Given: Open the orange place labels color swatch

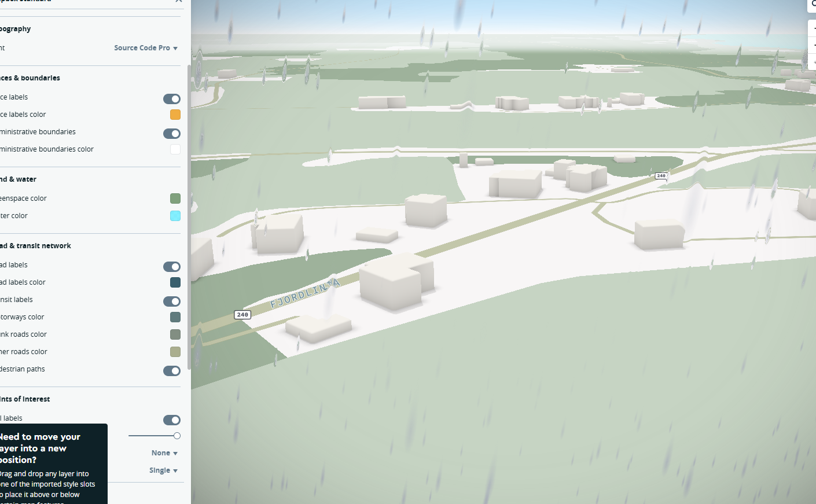Looking at the screenshot, I should point(175,115).
